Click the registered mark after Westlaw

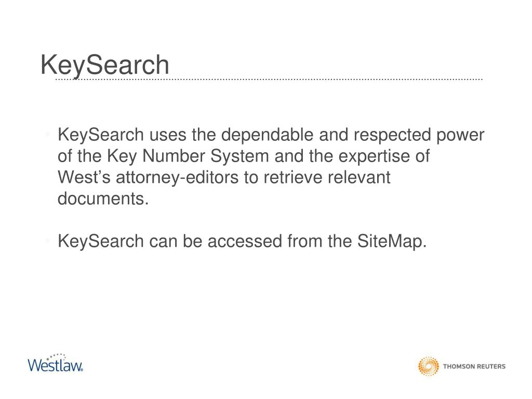pyautogui.click(x=82, y=370)
